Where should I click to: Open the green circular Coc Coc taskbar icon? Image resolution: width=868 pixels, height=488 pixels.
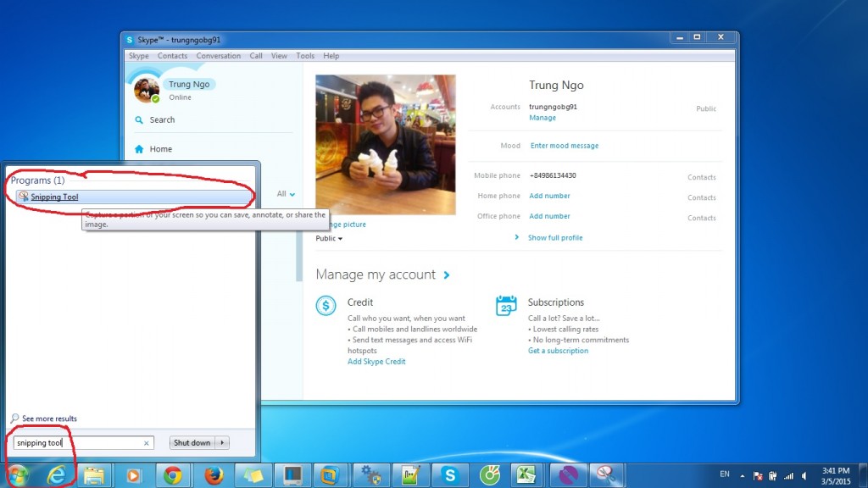point(489,475)
